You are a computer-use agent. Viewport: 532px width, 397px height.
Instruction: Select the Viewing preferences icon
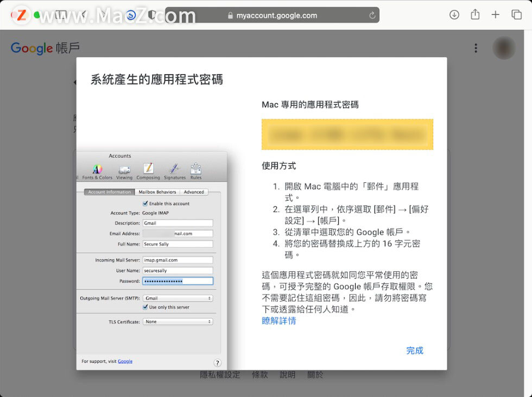pos(124,171)
